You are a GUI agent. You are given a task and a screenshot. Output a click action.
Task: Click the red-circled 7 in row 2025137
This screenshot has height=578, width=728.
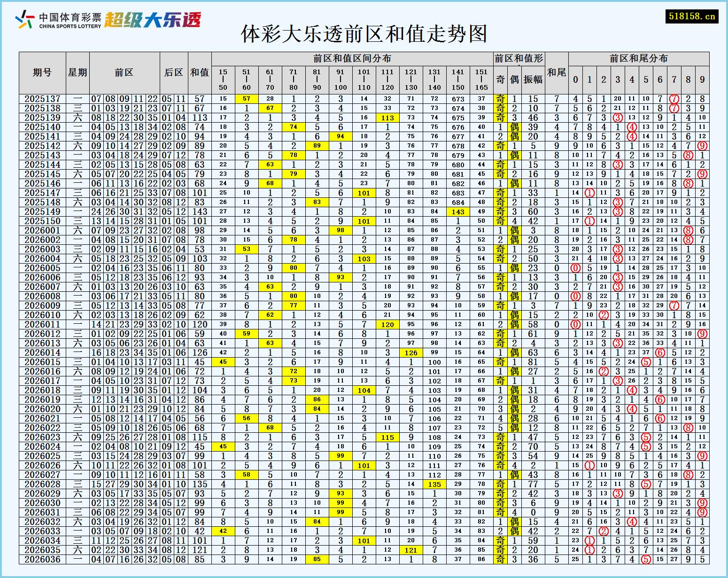click(x=675, y=99)
